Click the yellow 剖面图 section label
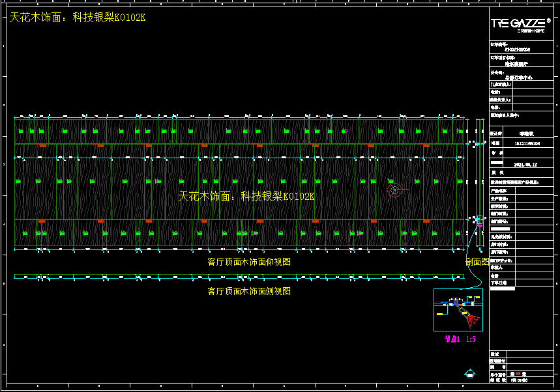This screenshot has width=560, height=392. [x=477, y=262]
